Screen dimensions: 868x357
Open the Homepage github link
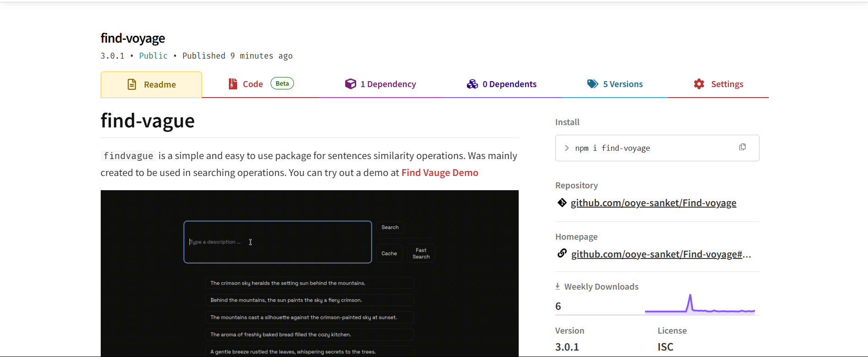661,254
